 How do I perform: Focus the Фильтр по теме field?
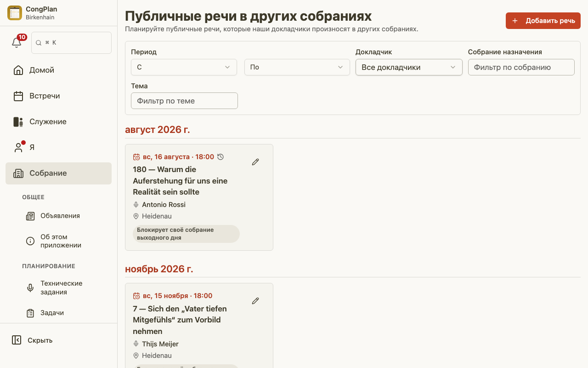point(184,101)
